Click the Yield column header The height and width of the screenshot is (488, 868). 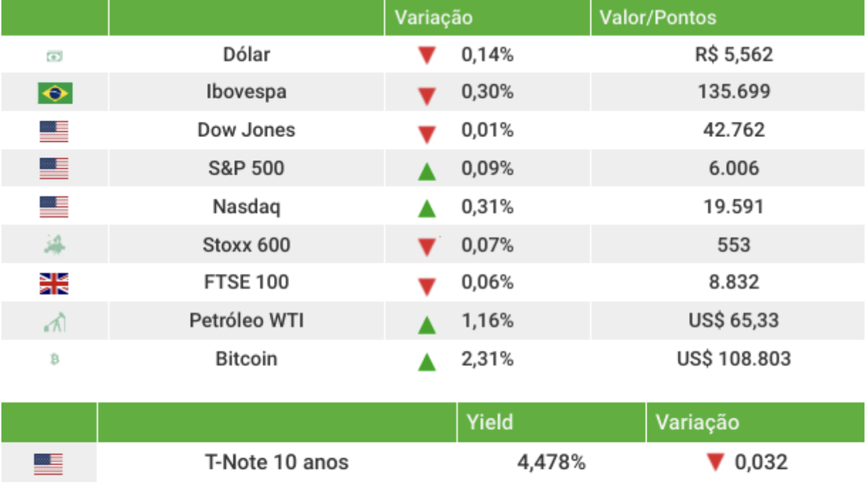[x=489, y=422]
